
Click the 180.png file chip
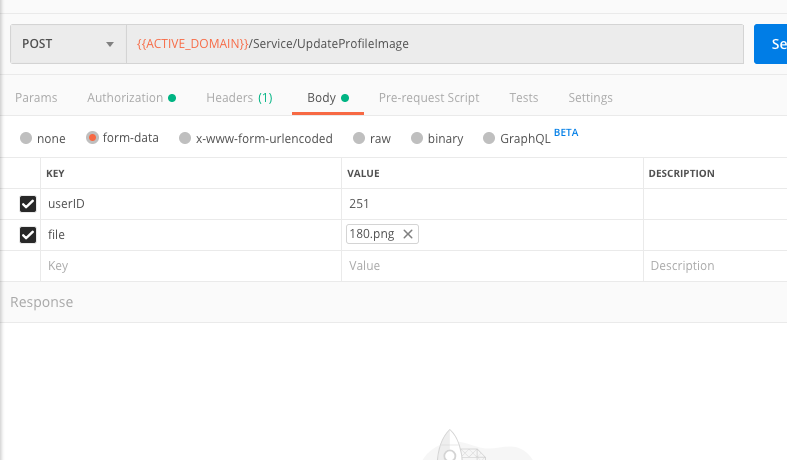pyautogui.click(x=382, y=234)
